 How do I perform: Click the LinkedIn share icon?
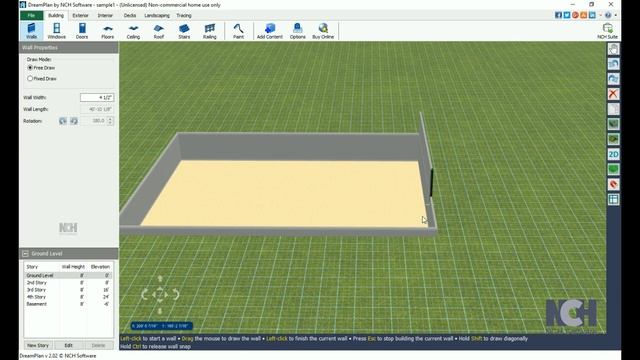(x=592, y=15)
